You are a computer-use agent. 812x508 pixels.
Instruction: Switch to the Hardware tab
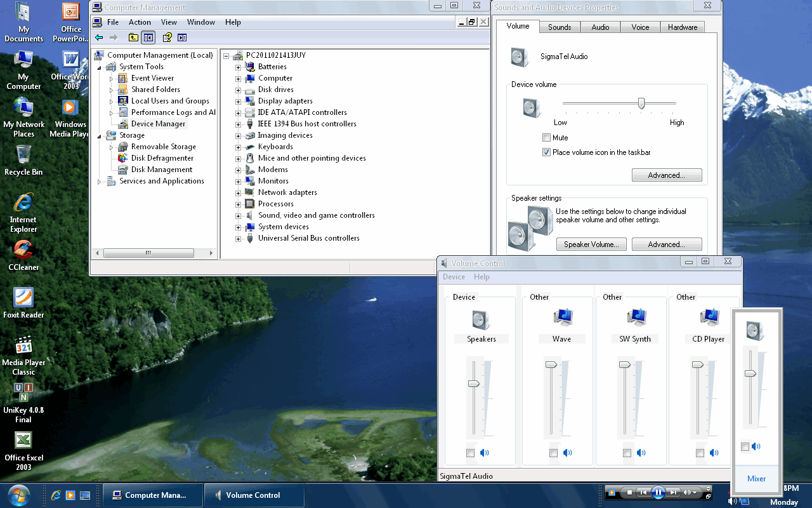[683, 27]
